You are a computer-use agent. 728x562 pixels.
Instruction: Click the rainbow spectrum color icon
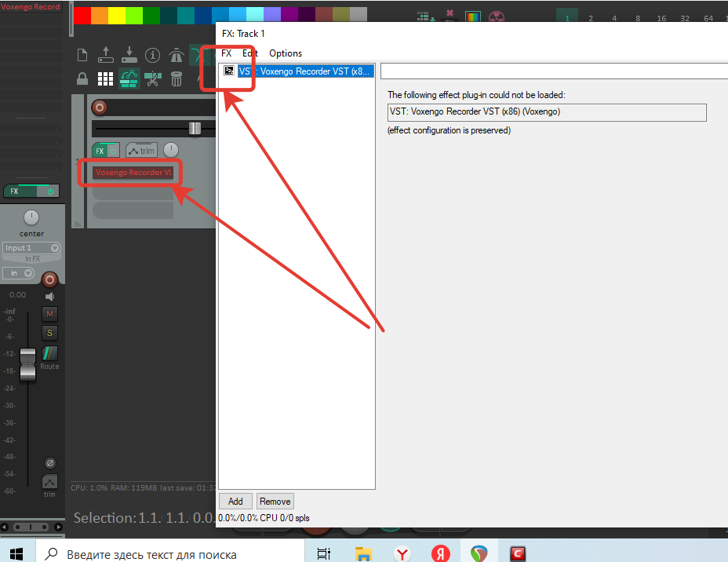click(472, 16)
